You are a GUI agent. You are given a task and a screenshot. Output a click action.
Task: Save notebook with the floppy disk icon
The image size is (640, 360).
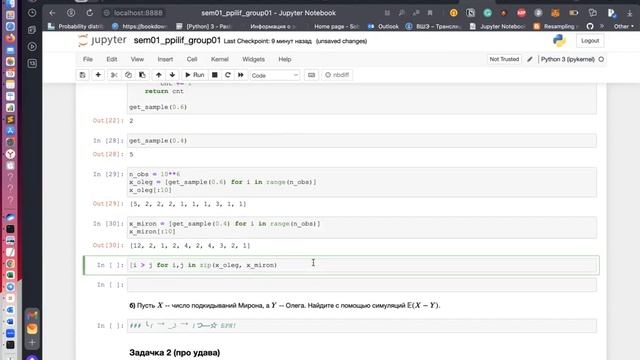[82, 75]
